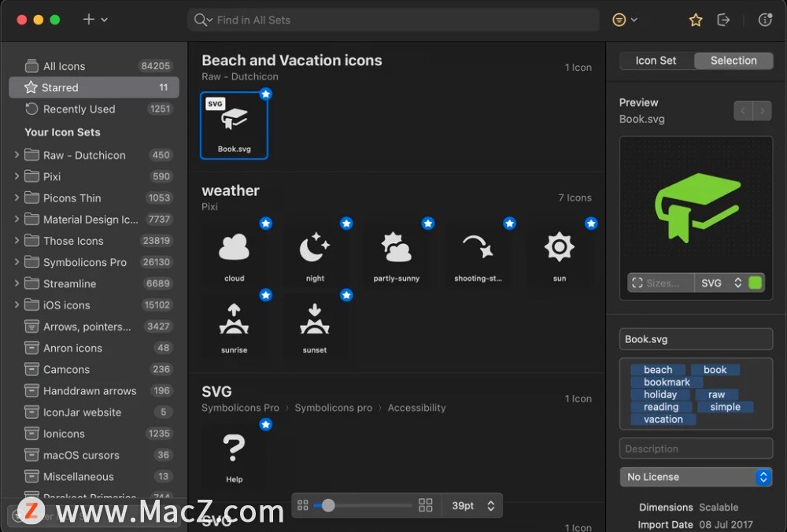Click the star favorite toolbar icon
This screenshot has width=787, height=532.
click(696, 20)
